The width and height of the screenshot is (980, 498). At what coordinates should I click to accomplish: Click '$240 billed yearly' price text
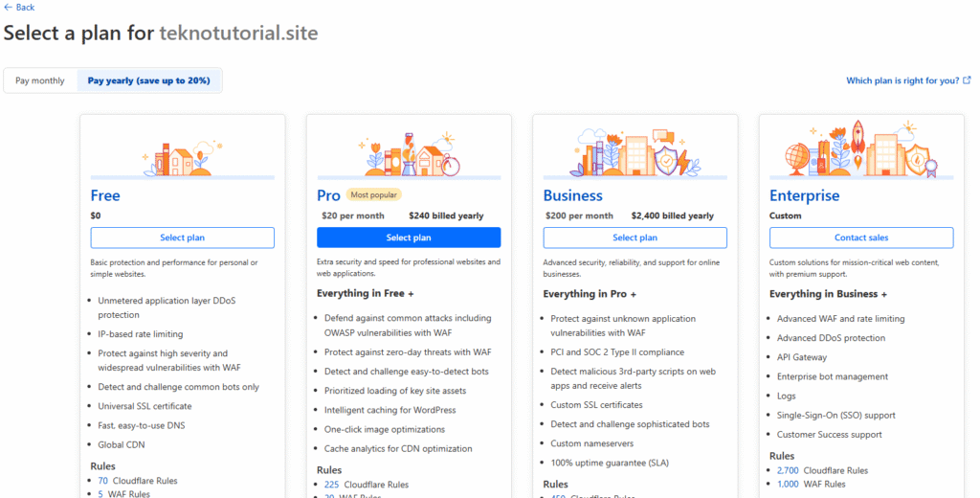click(x=446, y=215)
